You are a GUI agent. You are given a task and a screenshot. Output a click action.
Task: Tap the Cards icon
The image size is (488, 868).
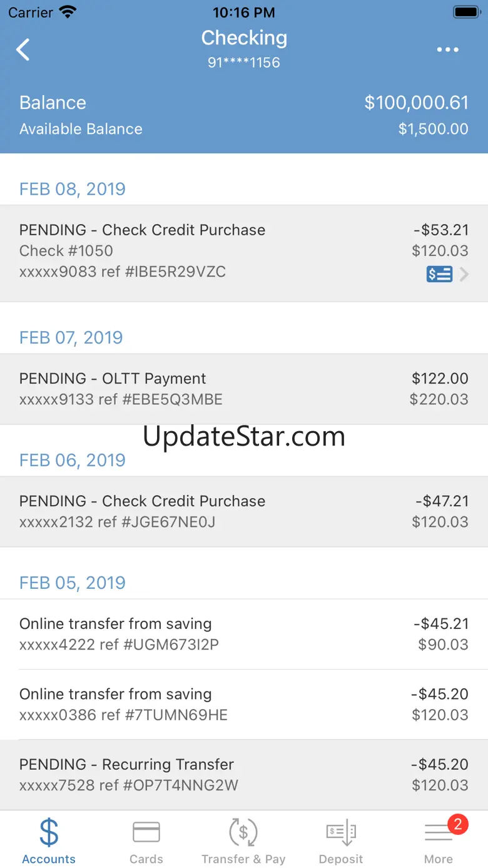point(146,832)
